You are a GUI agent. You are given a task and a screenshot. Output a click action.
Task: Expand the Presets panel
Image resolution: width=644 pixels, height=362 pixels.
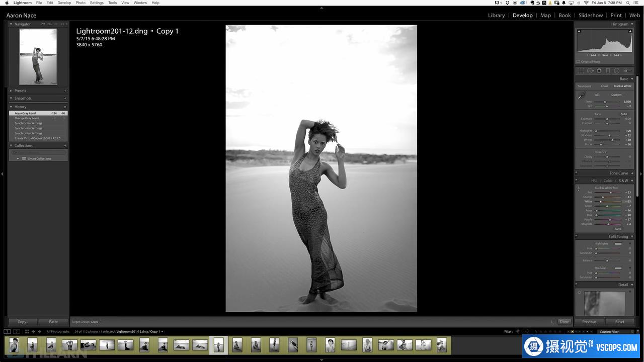(11, 91)
